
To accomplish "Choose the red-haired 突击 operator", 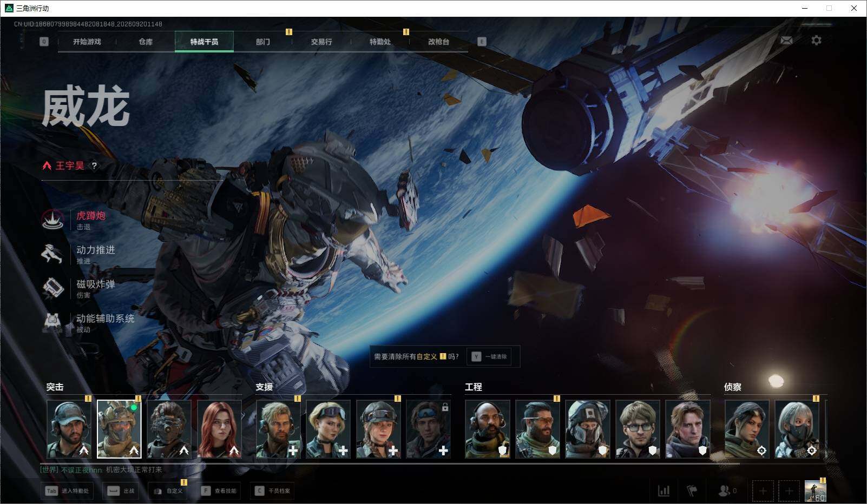I will [x=219, y=429].
